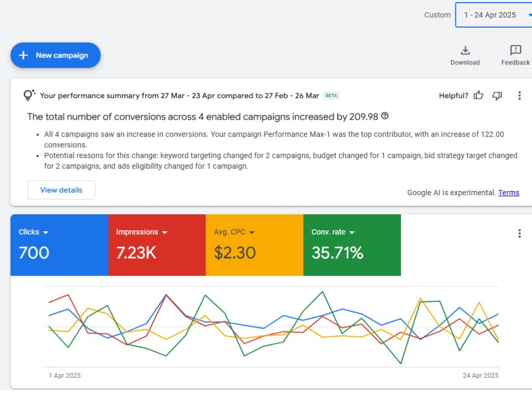Click the 1 Apr 2025 axis label
This screenshot has height=399, width=532.
click(65, 375)
